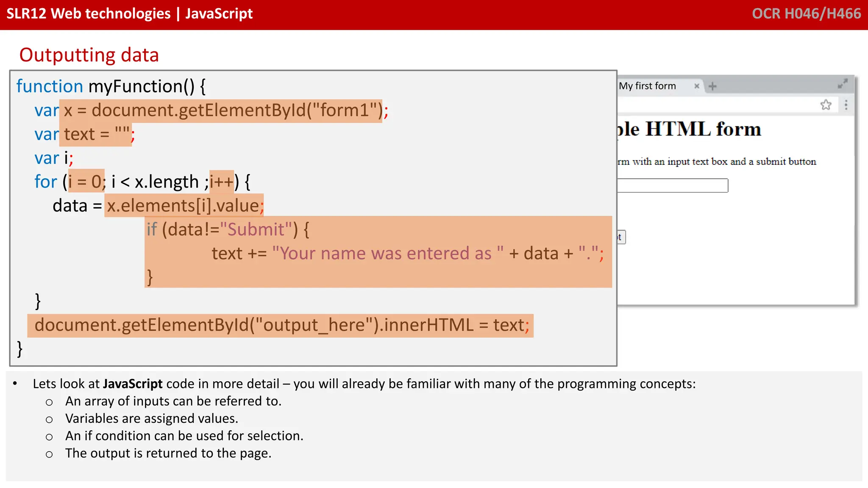Screen dimensions: 868x488
Task: Click 'SLR12 Web technologies | JavaScript' header title
Action: (x=130, y=14)
